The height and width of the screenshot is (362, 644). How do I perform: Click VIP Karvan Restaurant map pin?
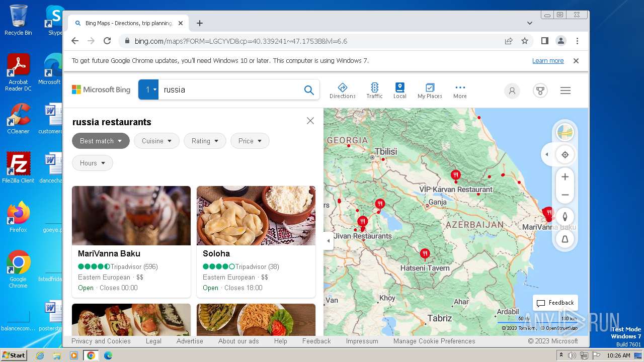(455, 176)
